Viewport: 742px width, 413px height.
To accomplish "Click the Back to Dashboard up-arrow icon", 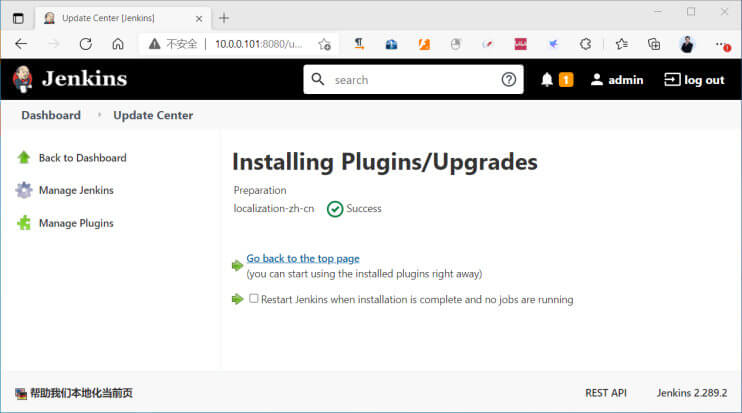I will click(24, 157).
